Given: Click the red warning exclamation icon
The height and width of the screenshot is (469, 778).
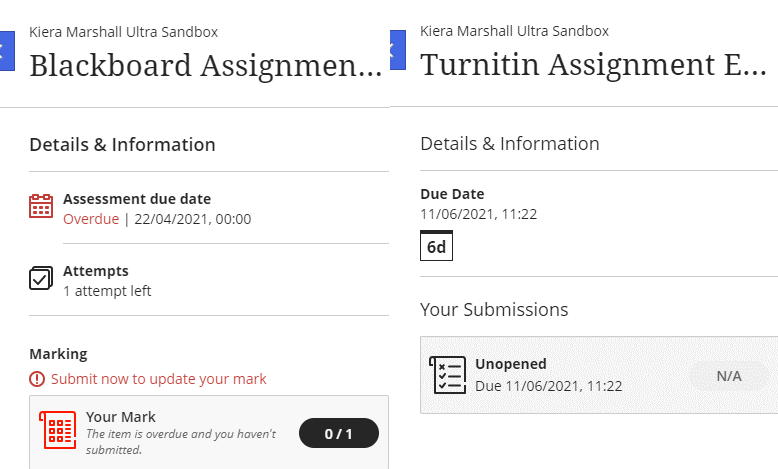Looking at the screenshot, I should coord(37,379).
